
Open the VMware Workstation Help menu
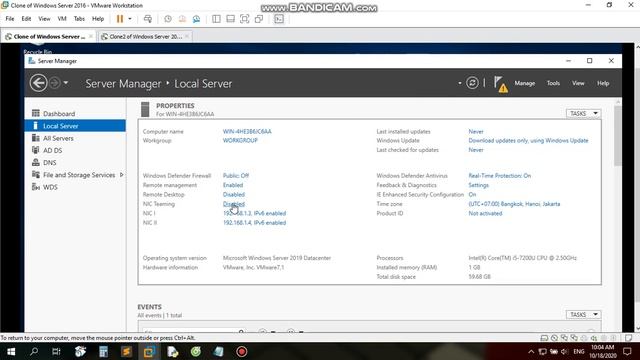tap(98, 19)
